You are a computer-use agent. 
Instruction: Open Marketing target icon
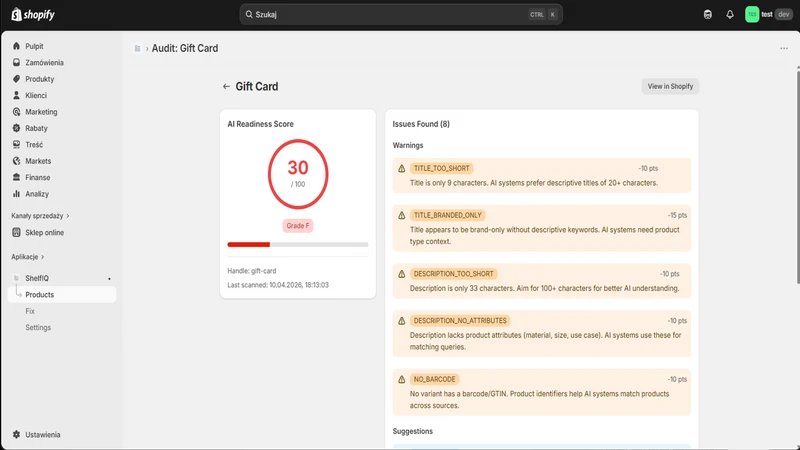click(x=16, y=112)
